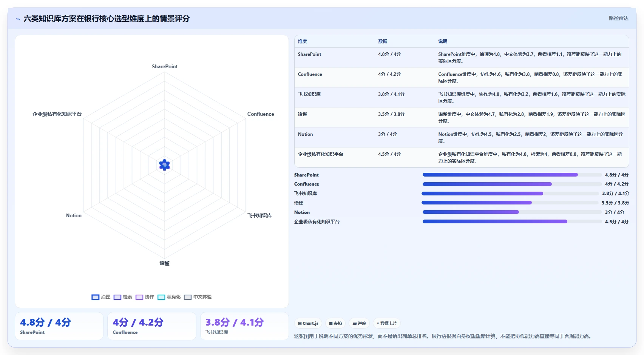Click the Notion progress bar

512,212
